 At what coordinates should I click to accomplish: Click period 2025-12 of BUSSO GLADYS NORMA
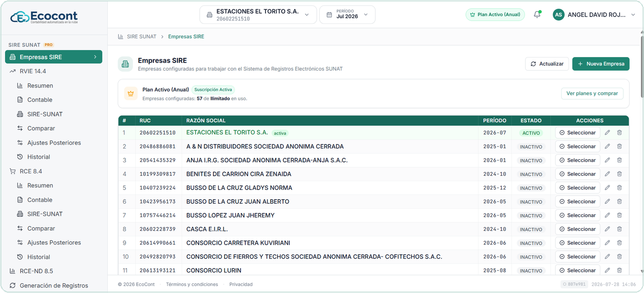pyautogui.click(x=494, y=188)
